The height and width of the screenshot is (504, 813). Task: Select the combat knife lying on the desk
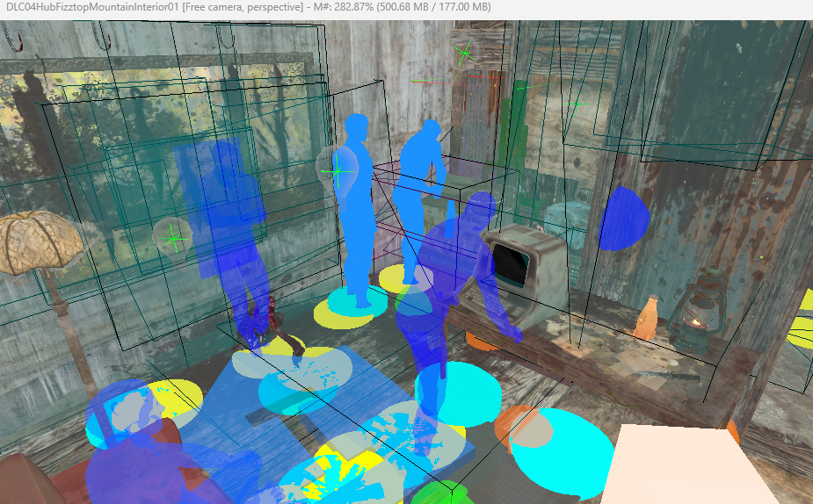666,377
